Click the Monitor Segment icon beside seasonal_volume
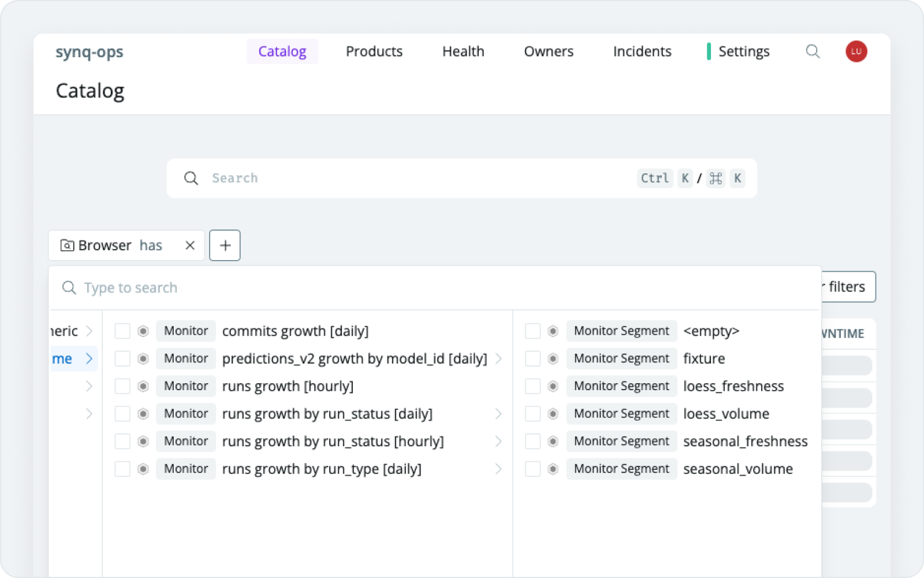Viewport: 924px width, 578px height. click(x=553, y=469)
